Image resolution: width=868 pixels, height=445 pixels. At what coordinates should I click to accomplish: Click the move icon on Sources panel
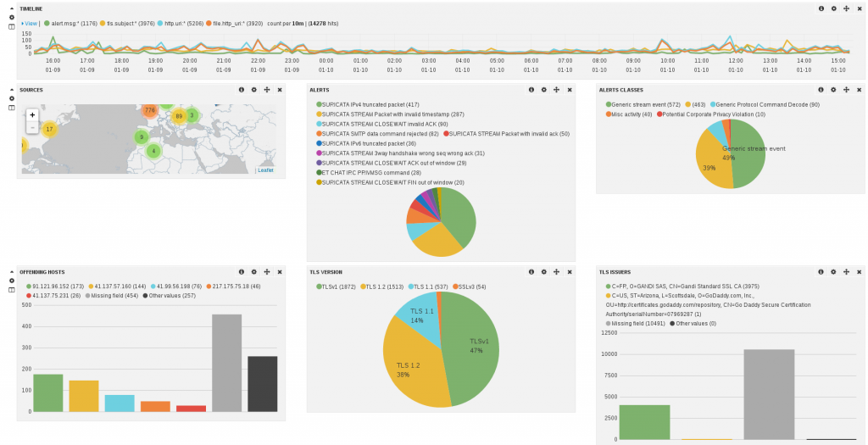[x=267, y=90]
